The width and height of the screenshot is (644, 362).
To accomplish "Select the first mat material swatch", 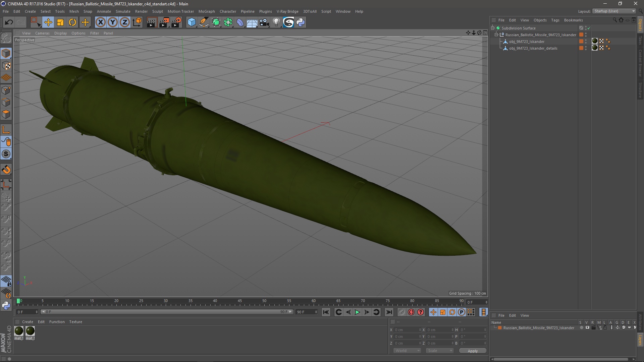I will (19, 331).
